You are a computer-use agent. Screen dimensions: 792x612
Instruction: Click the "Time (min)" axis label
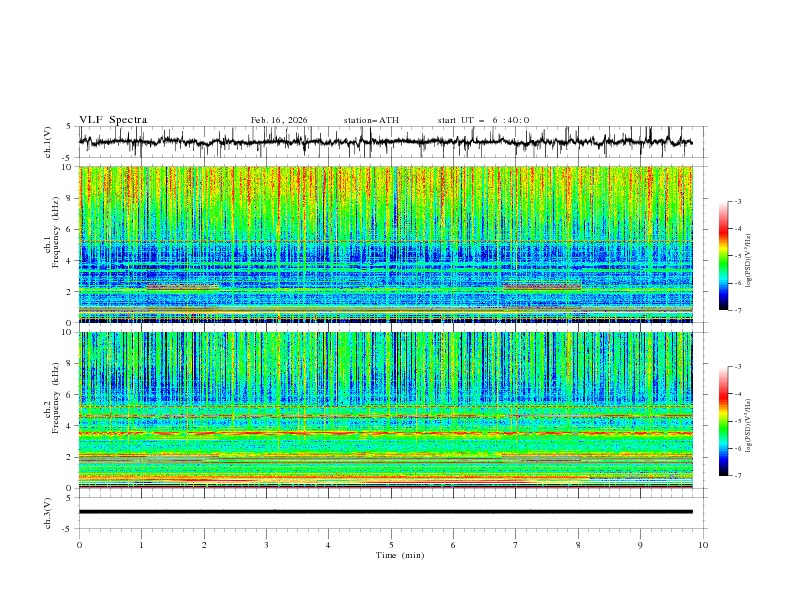click(x=400, y=555)
